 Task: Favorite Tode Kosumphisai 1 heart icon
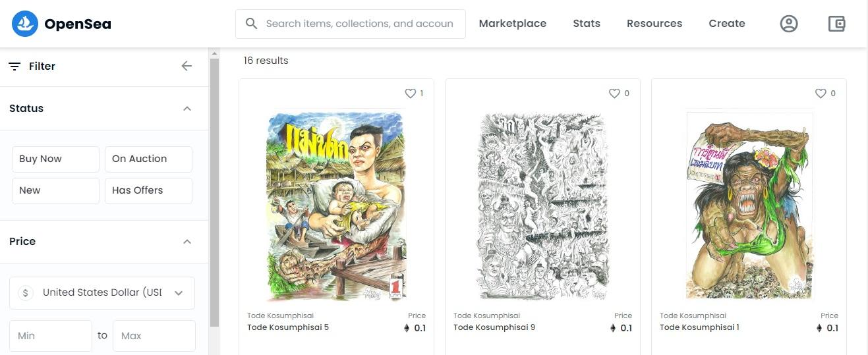[x=821, y=94]
